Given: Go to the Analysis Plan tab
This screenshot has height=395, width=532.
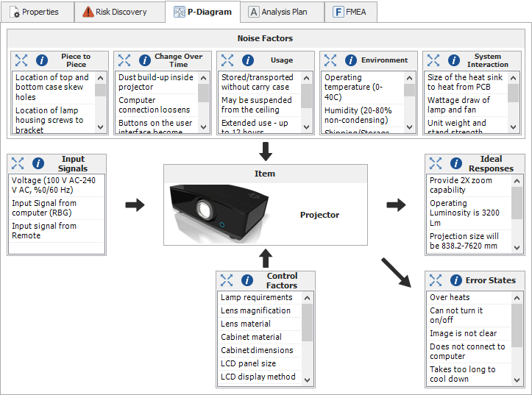Looking at the screenshot, I should click(x=283, y=12).
